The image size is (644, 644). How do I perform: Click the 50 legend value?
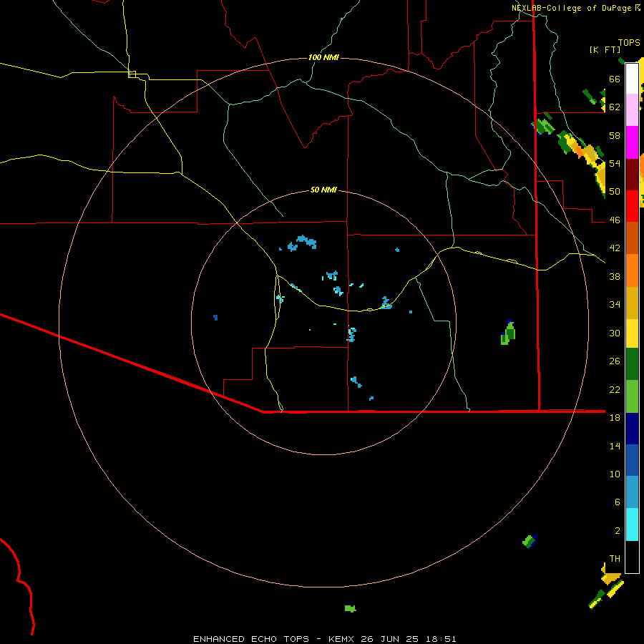[615, 192]
